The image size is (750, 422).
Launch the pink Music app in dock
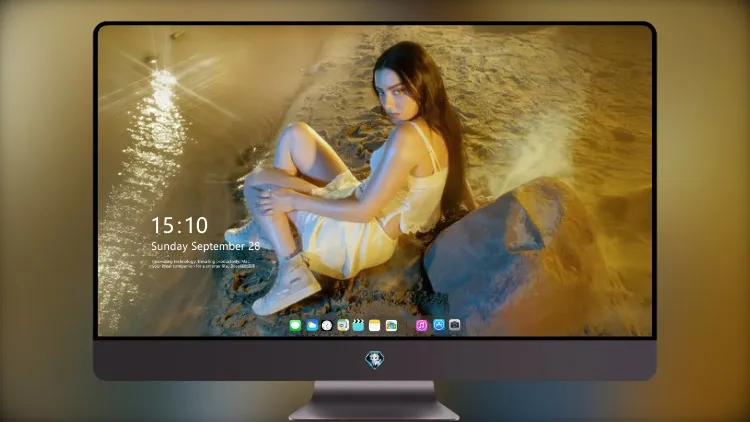422,326
